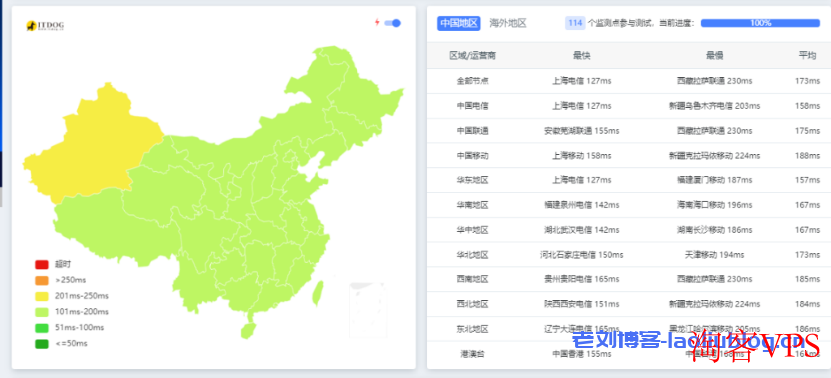The width and height of the screenshot is (831, 378).
Task: Click the red lightning bolt icon
Action: [377, 22]
